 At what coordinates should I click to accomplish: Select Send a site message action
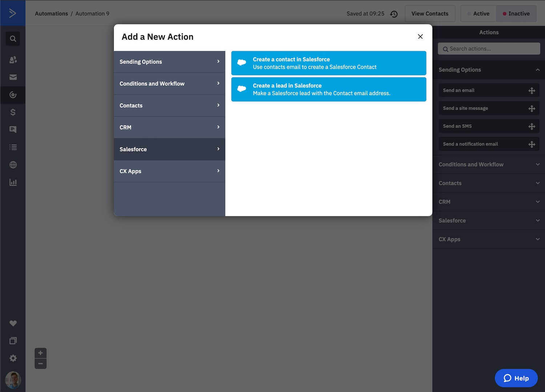coord(489,108)
